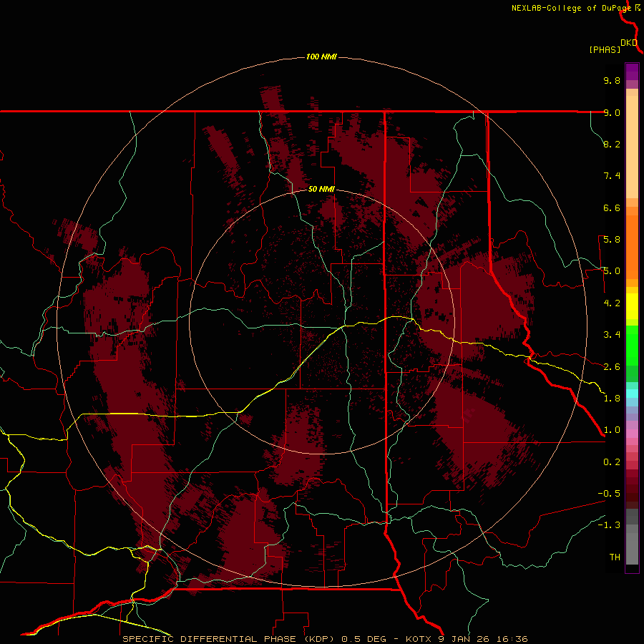Image resolution: width=644 pixels, height=644 pixels.
Task: Click the light peach segment of the color bar
Action: click(632, 147)
